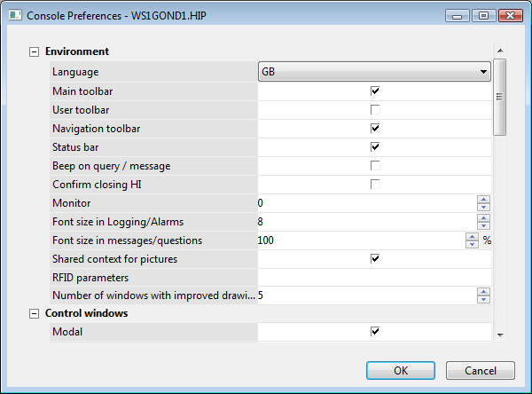Collapse the Control windows section
This screenshot has width=532, height=394.
pos(35,313)
